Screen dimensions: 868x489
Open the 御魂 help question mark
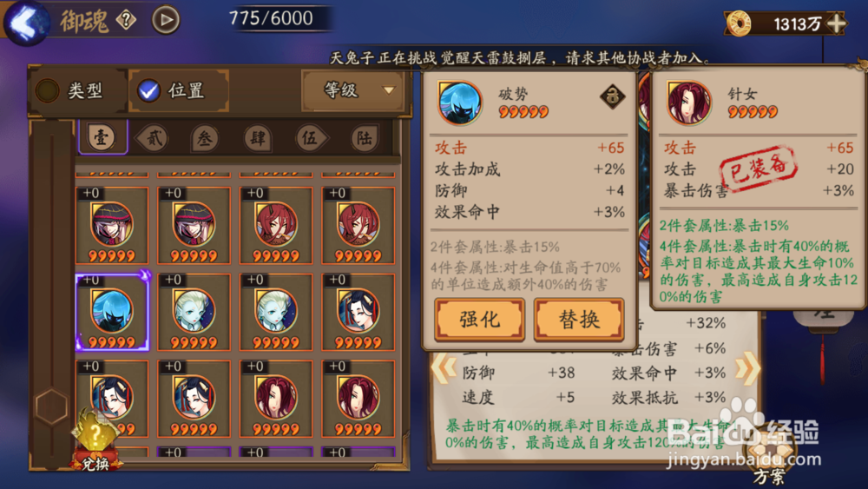click(126, 21)
